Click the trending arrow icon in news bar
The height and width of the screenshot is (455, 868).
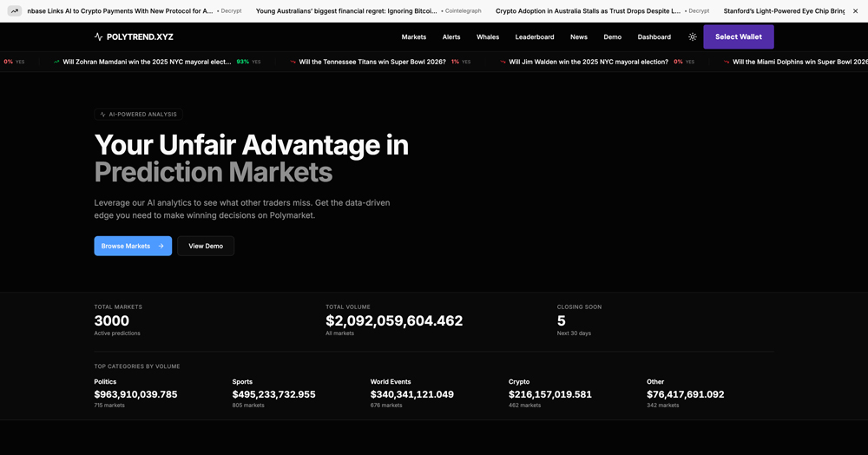pos(15,11)
